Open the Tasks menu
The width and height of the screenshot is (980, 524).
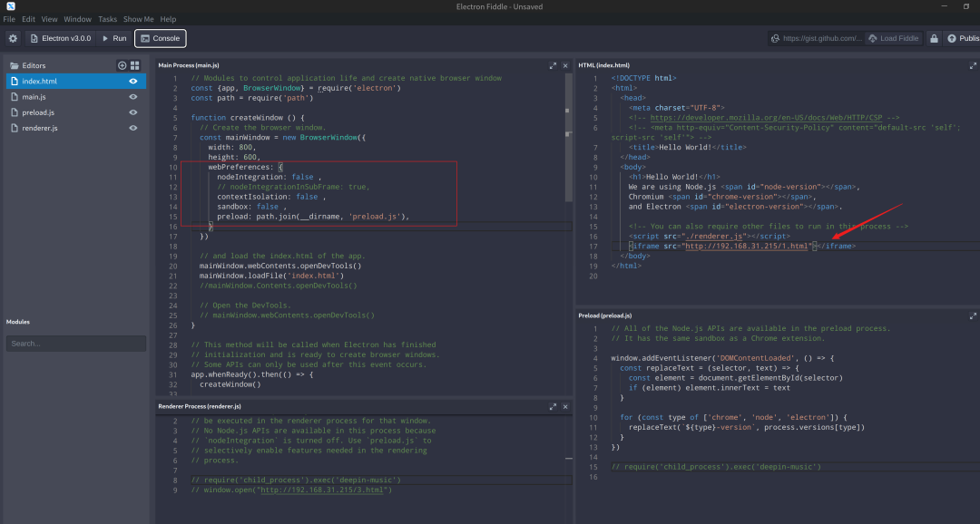coord(108,19)
